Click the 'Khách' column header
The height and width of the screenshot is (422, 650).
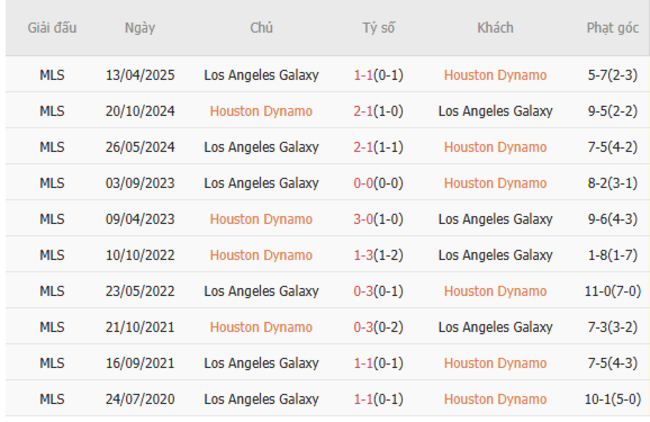(495, 28)
